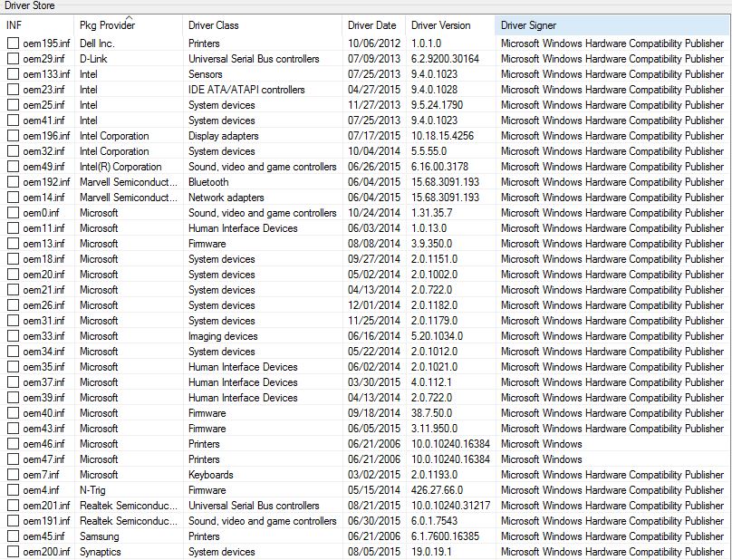Viewport: 732px width, 560px height.
Task: Mark the oem192.inf checkbox
Action: point(13,182)
